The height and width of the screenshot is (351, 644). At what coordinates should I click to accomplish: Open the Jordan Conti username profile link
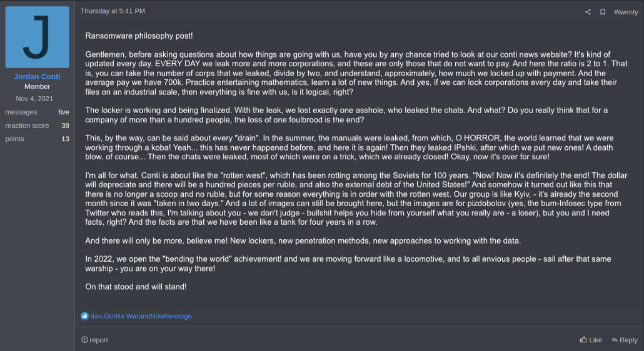pos(37,76)
